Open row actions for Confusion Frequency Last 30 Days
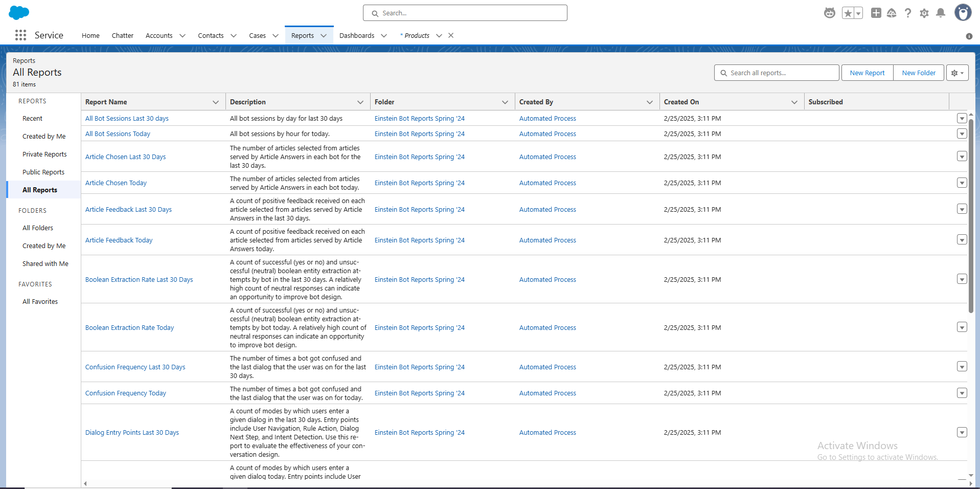Image resolution: width=980 pixels, height=489 pixels. (962, 367)
